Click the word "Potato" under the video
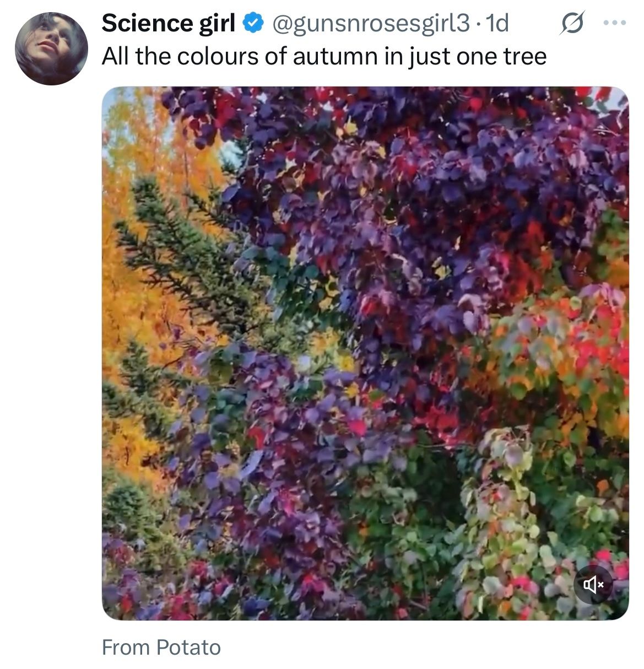The image size is (644, 669). click(x=188, y=648)
